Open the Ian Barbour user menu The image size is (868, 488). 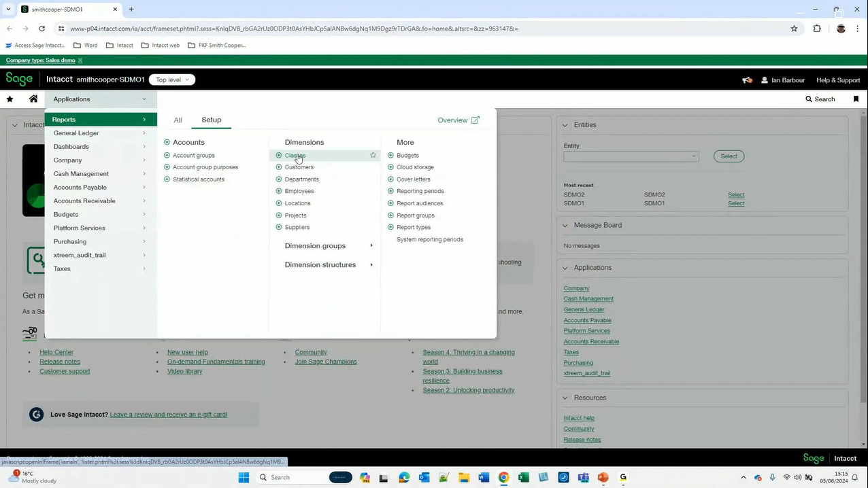pyautogui.click(x=783, y=80)
